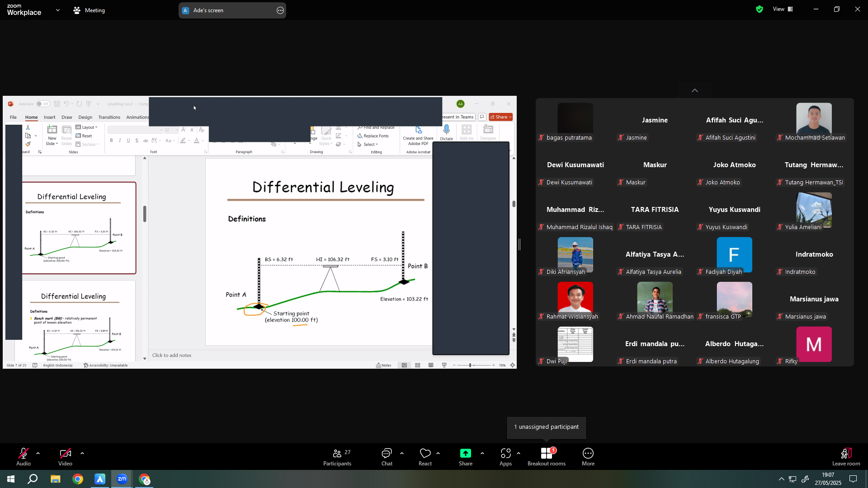The width and height of the screenshot is (868, 488).
Task: Click the Save icon in PowerPoint title bar
Action: 57,104
